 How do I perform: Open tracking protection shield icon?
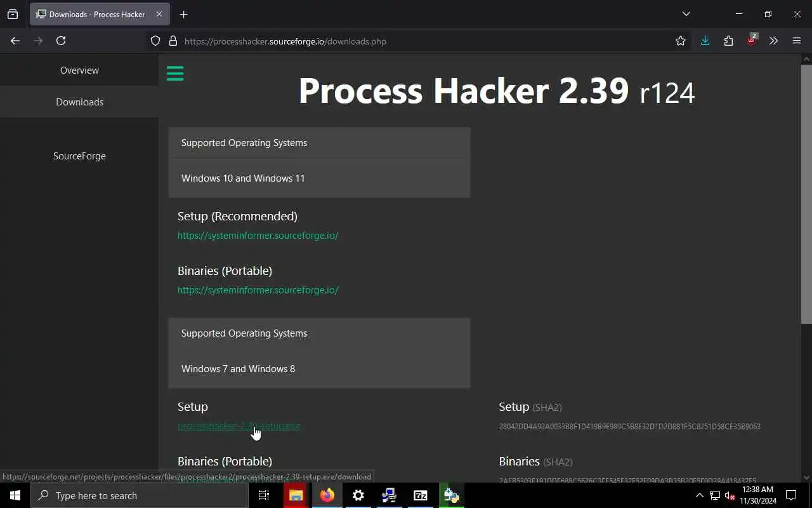pos(155,41)
